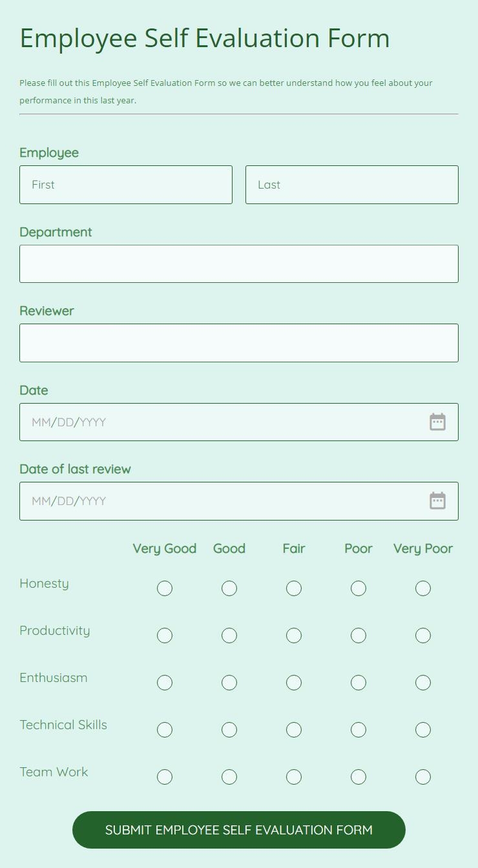This screenshot has height=868, width=478.
Task: Rate Team Work as Very Poor
Action: click(423, 777)
